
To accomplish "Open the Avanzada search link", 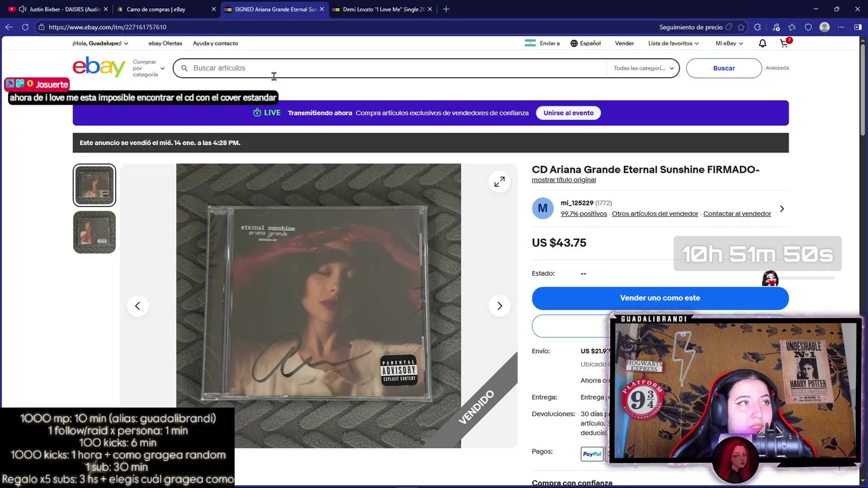I will (777, 68).
